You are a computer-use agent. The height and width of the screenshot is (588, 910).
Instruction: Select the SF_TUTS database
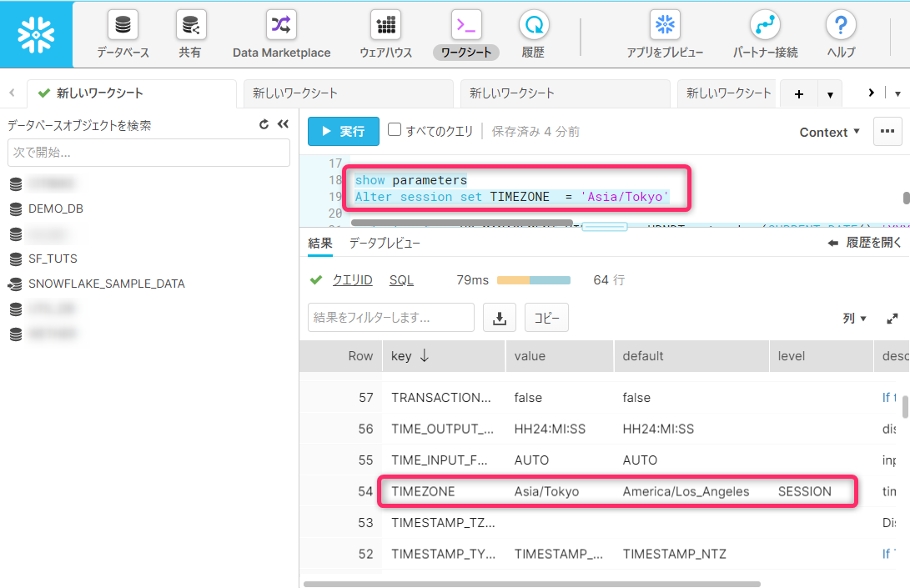53,259
